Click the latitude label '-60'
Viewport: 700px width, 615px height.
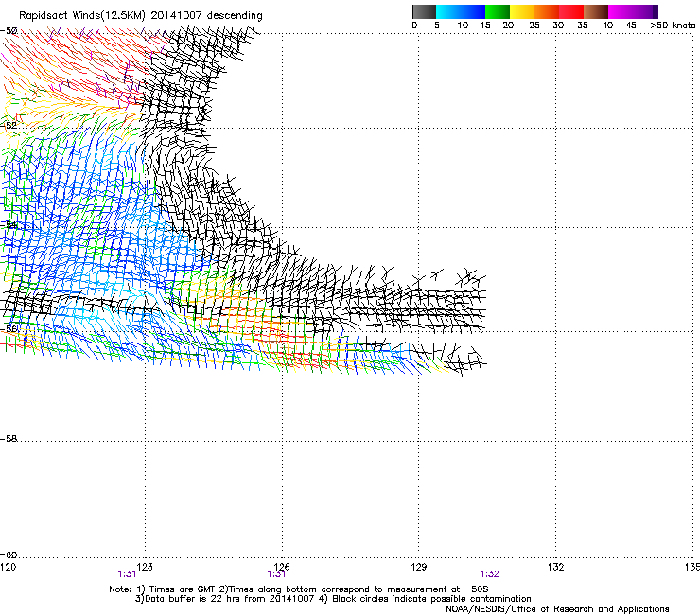9,555
